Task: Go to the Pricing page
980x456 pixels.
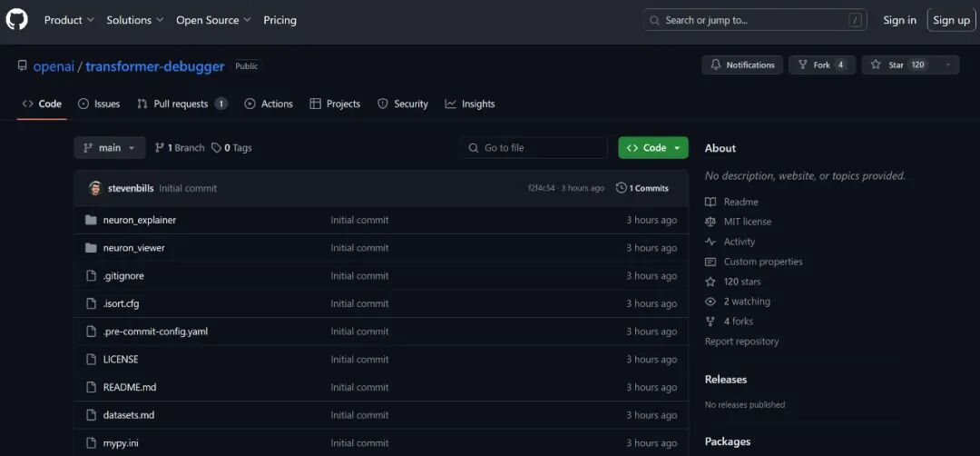Action: (280, 20)
